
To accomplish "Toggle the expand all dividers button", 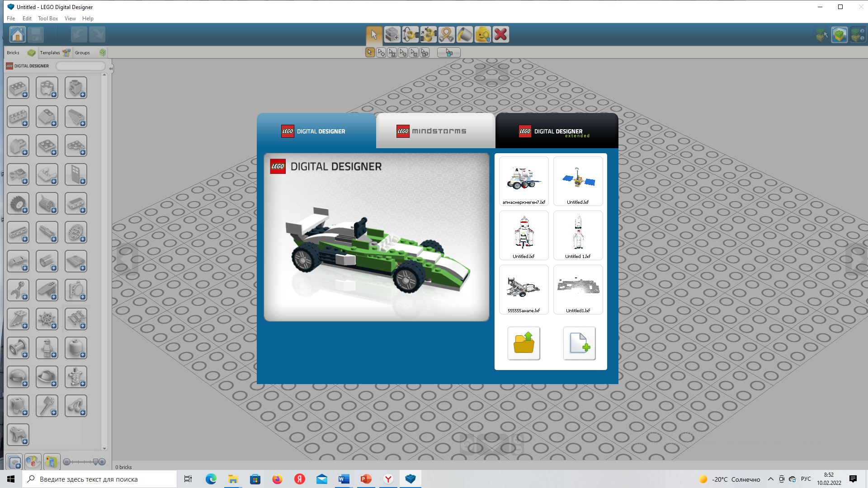I will (14, 462).
